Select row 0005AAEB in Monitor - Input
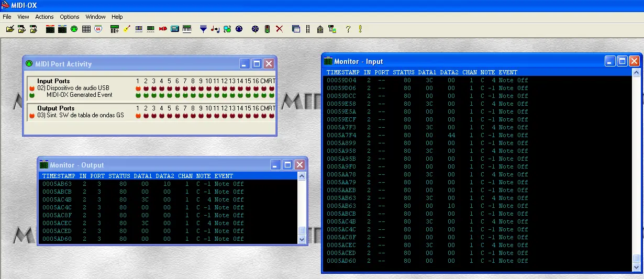 coord(478,190)
